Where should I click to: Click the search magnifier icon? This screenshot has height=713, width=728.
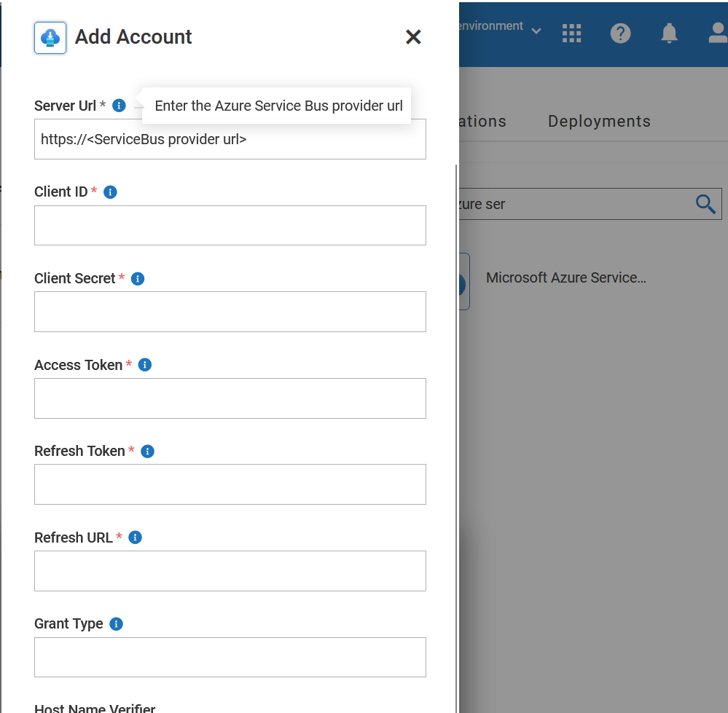click(x=705, y=204)
